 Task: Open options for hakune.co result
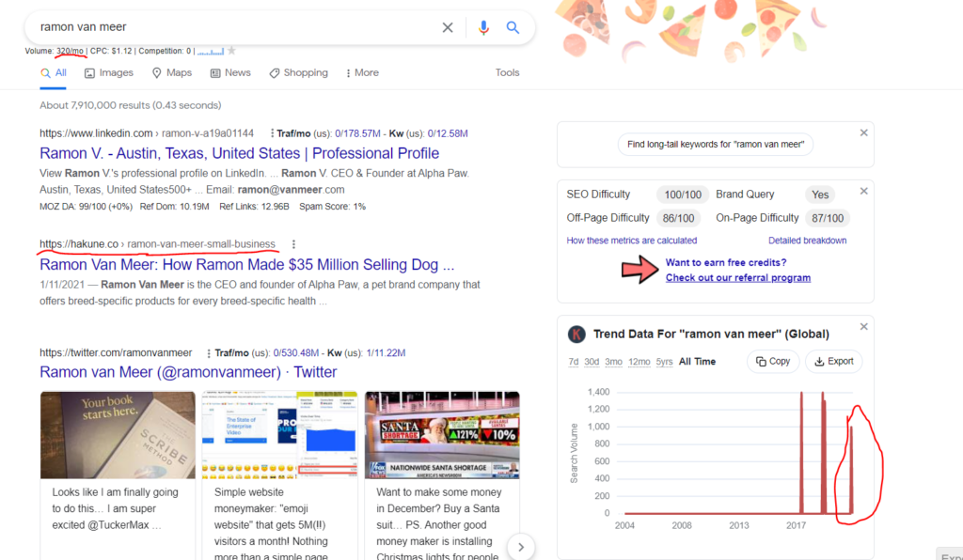(293, 244)
